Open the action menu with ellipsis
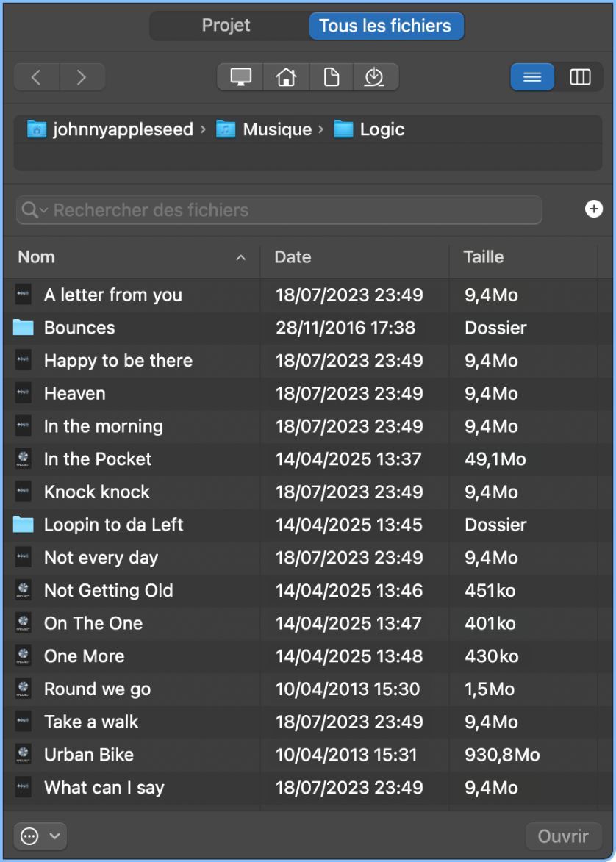 coord(40,836)
